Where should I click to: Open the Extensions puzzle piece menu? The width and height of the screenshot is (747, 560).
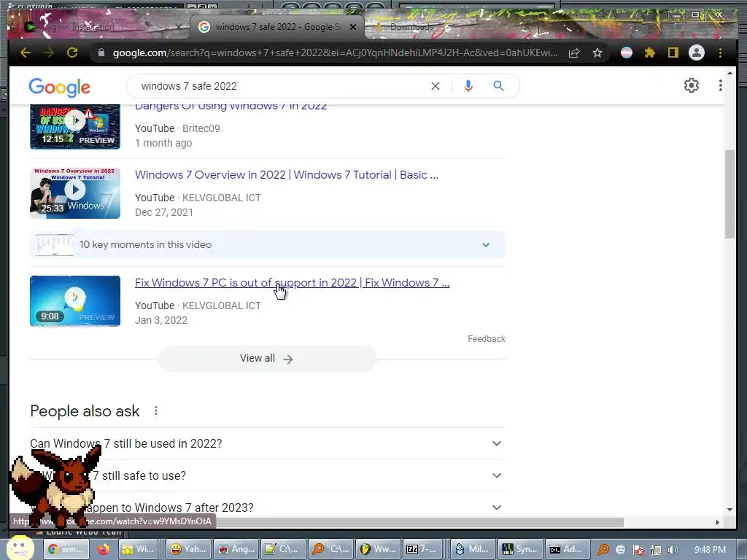click(x=649, y=52)
